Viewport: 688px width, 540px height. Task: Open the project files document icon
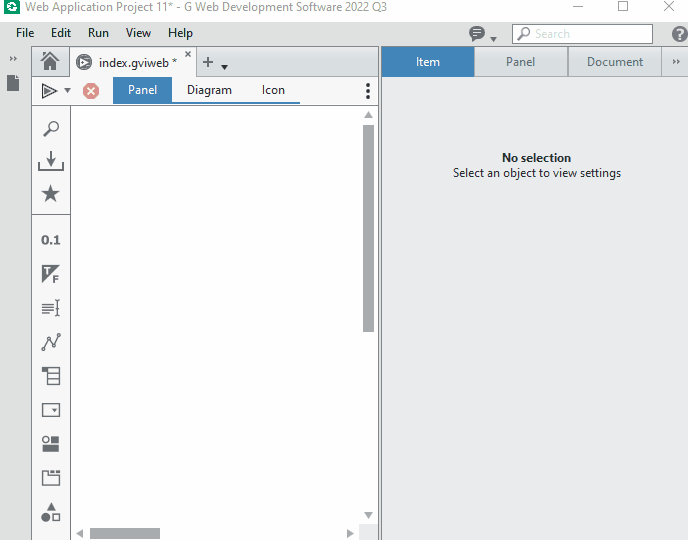13,83
